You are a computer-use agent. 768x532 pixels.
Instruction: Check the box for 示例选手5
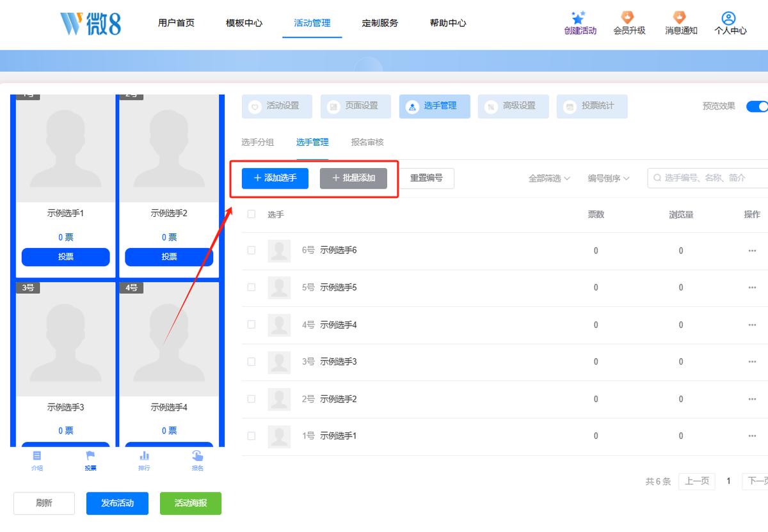tap(252, 288)
